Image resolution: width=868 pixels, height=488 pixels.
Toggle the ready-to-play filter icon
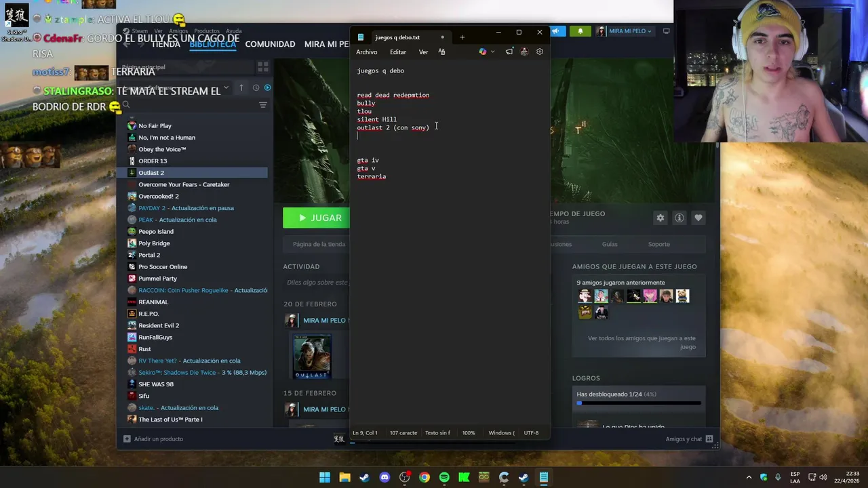[267, 87]
